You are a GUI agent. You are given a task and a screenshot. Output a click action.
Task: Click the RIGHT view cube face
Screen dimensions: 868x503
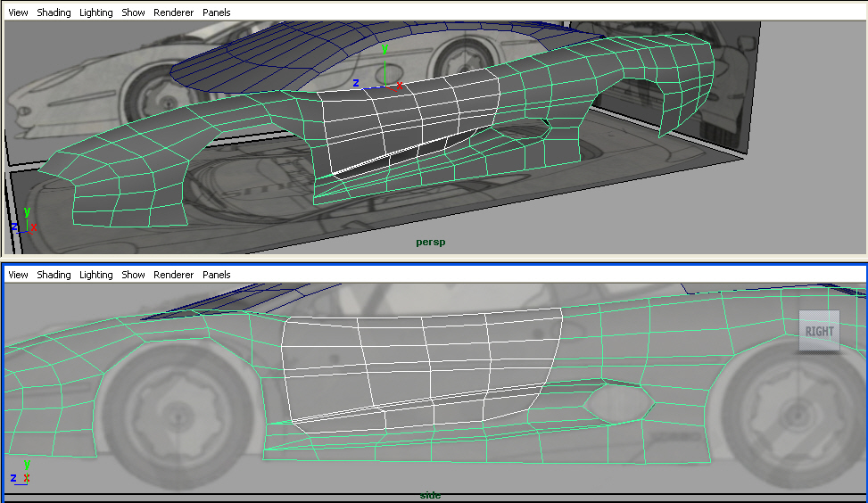coord(819,331)
